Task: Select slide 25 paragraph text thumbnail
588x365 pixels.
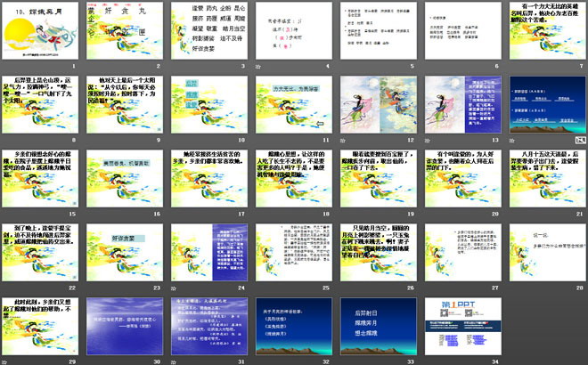Action: tap(294, 252)
